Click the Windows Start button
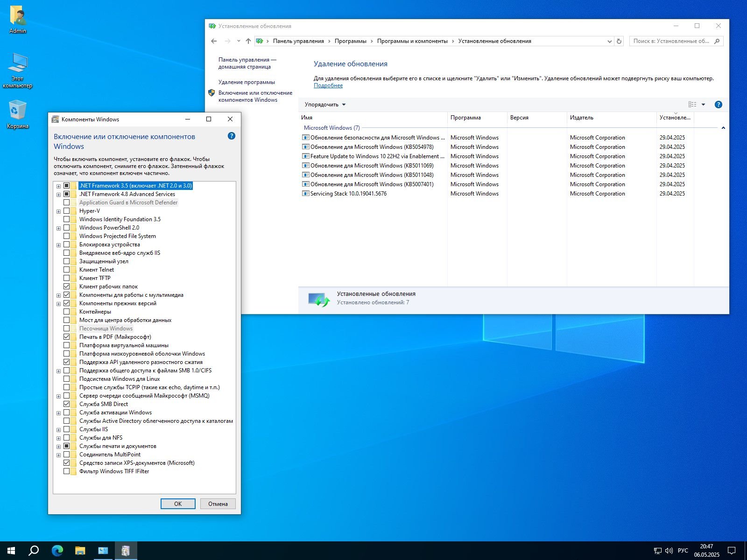The width and height of the screenshot is (747, 560). point(11,551)
